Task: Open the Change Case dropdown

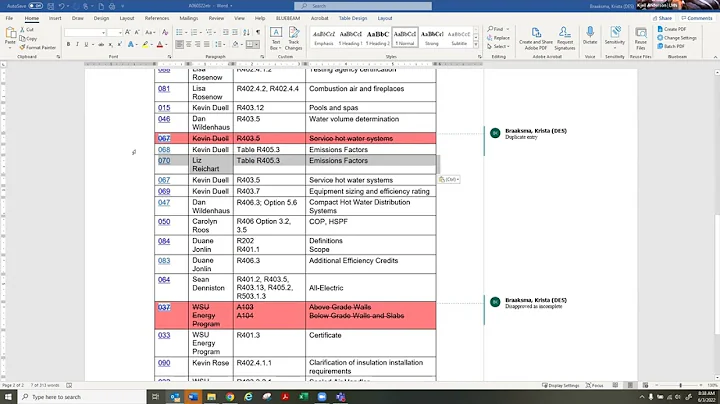Action: click(x=150, y=32)
